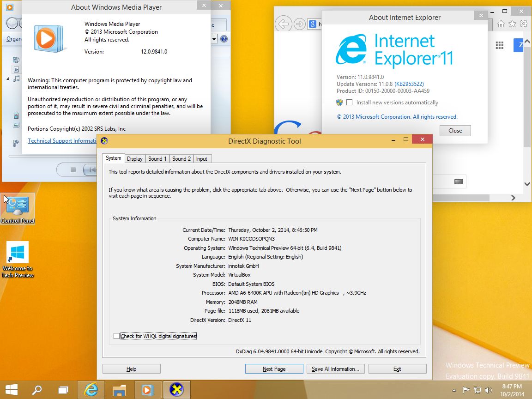532x399 pixels.
Task: Enable Check for WHQL digital signatures
Action: [116, 336]
